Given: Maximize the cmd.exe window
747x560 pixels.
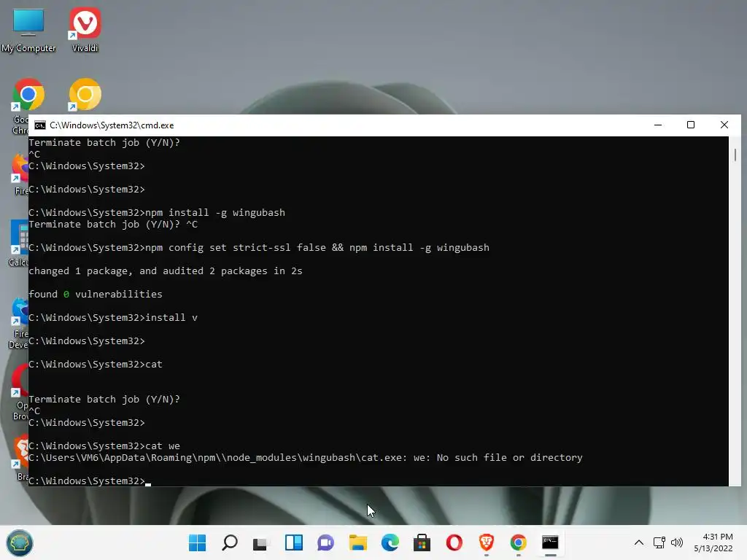Looking at the screenshot, I should [691, 125].
